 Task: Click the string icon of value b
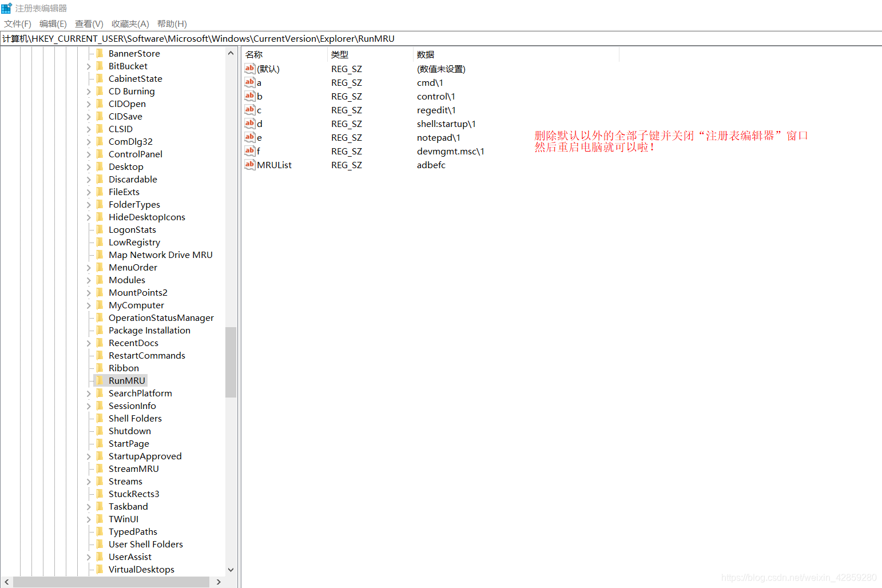[249, 96]
